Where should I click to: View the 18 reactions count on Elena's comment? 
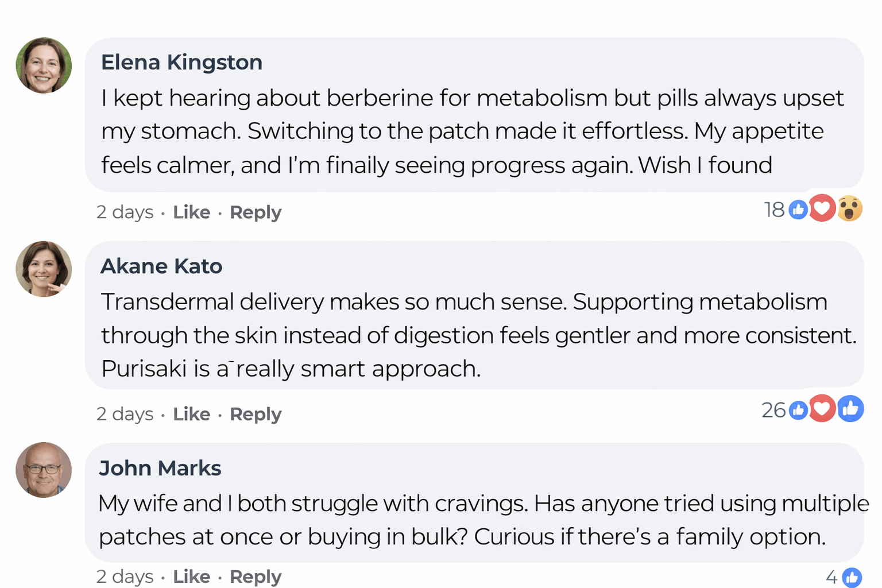774,210
